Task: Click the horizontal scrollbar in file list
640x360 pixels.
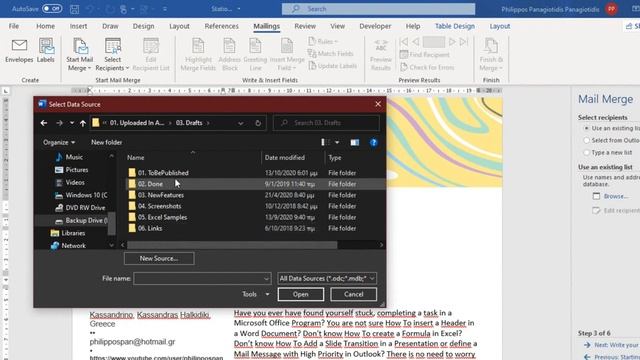Action: tap(232, 245)
